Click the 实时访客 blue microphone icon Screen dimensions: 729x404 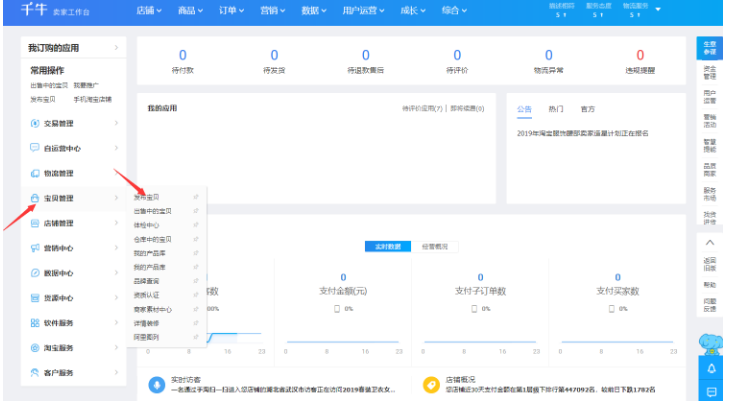pyautogui.click(x=156, y=385)
